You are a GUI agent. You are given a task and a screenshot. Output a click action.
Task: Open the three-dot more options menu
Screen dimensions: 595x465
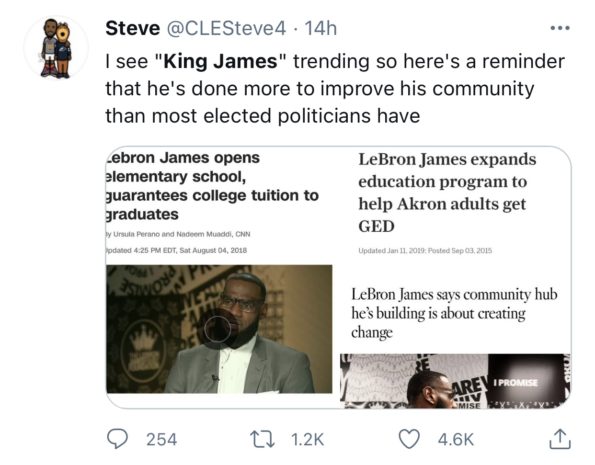pyautogui.click(x=560, y=28)
